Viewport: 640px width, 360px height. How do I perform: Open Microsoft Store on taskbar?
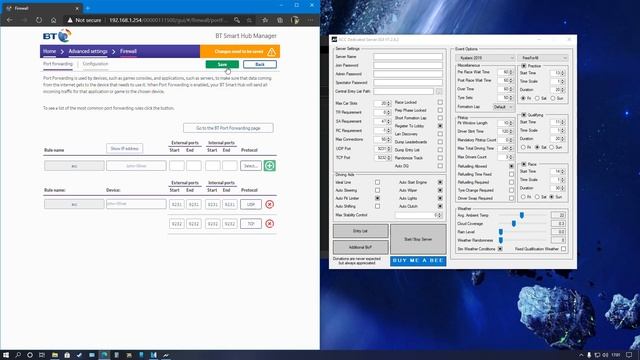[x=67, y=355]
